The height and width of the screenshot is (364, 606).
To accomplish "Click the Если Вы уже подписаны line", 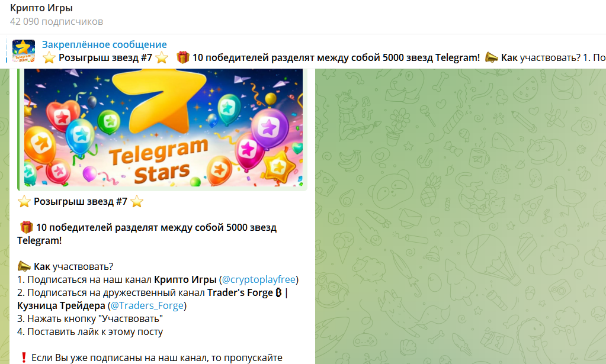I will (150, 358).
